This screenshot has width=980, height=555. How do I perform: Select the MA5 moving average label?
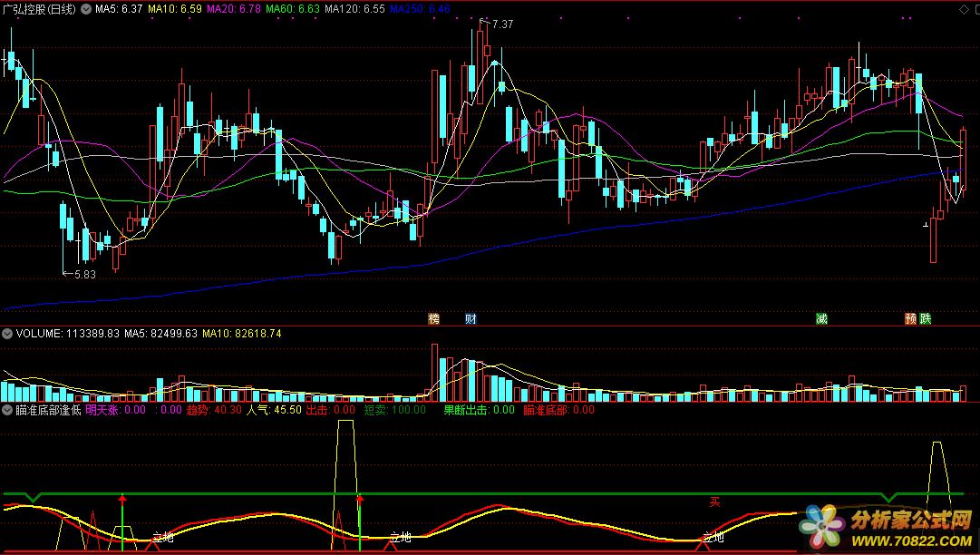(118, 9)
